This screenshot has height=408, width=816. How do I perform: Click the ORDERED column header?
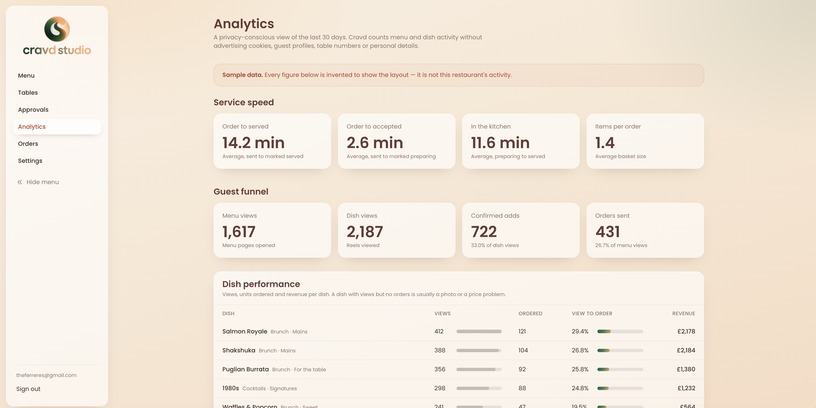pyautogui.click(x=530, y=314)
